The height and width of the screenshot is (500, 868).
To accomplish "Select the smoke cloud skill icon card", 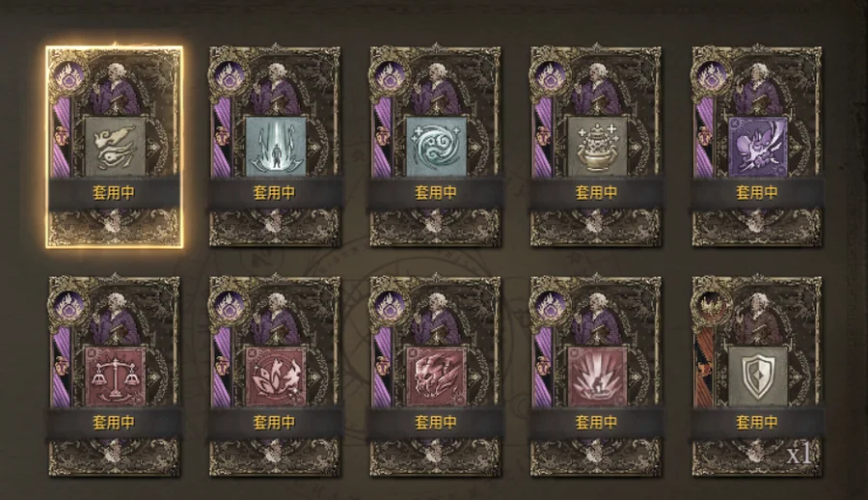I will [115, 147].
